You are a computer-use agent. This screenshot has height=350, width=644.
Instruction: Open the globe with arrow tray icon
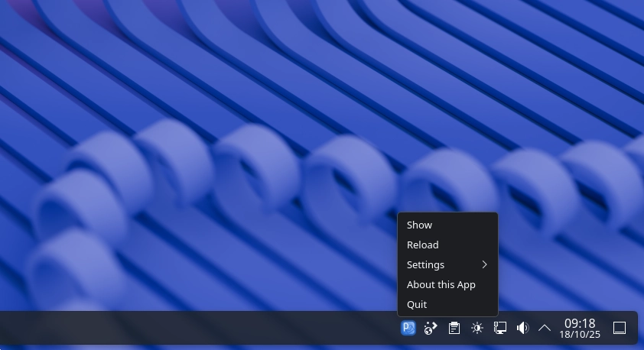tap(431, 328)
